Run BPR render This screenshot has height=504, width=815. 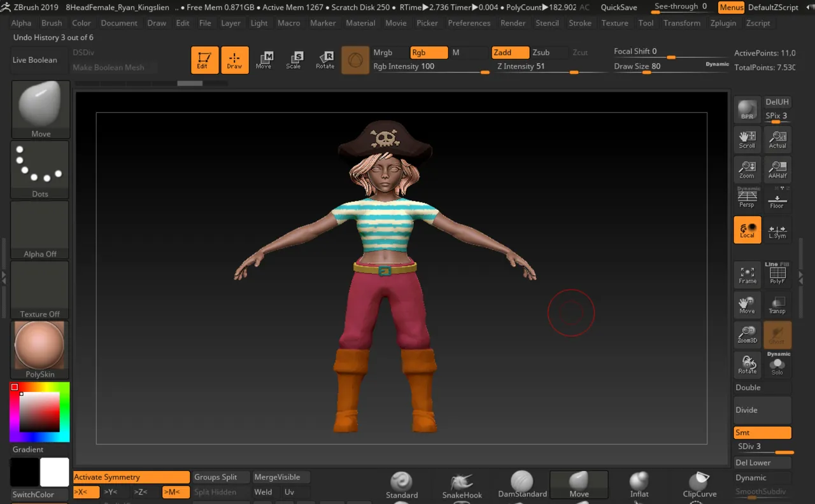747,110
